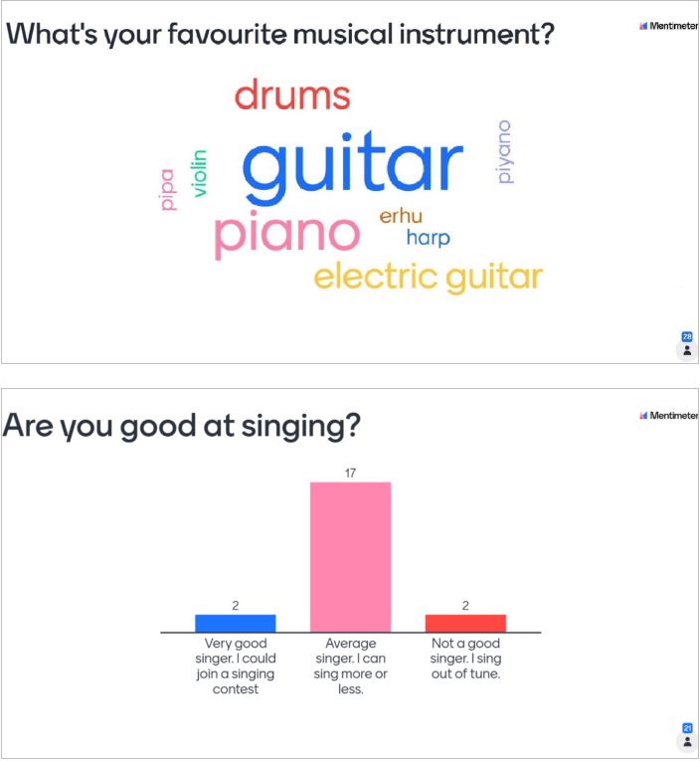Click the red Not a good singer bar
700x761 pixels.
coord(465,623)
